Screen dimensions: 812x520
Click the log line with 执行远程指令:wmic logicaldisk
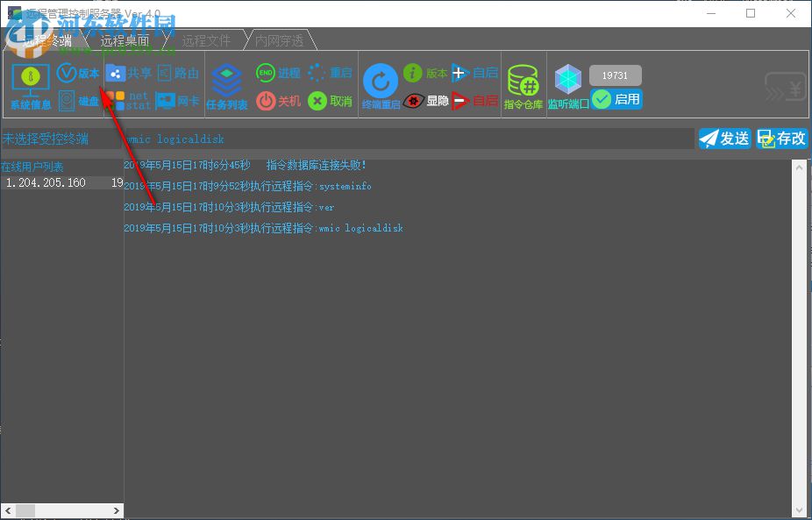pyautogui.click(x=263, y=228)
